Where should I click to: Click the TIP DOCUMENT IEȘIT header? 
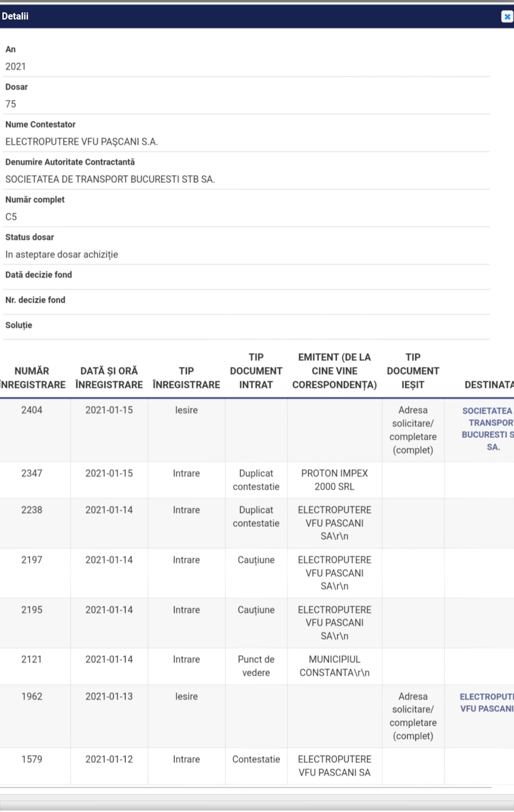coord(413,371)
